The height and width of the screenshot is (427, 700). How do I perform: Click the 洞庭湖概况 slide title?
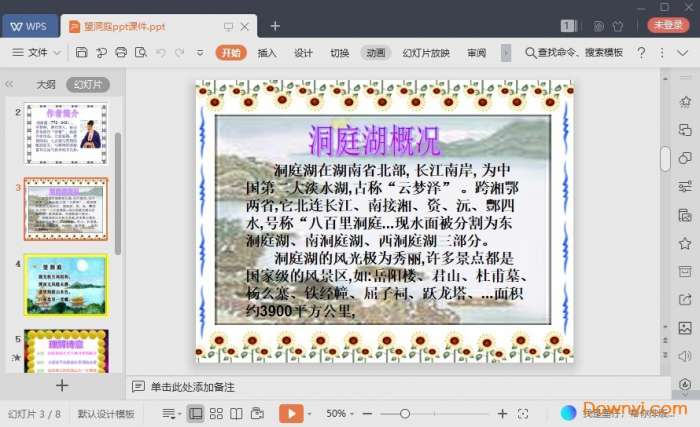coord(374,141)
